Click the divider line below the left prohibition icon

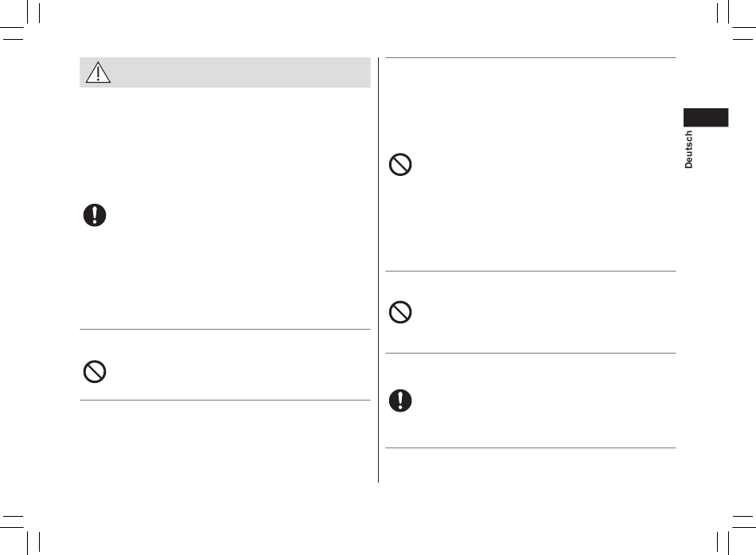point(225,400)
